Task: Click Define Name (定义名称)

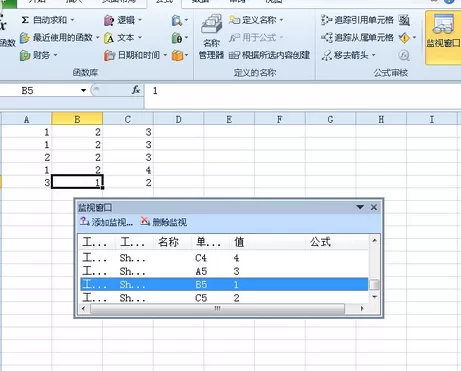Action: (x=253, y=20)
